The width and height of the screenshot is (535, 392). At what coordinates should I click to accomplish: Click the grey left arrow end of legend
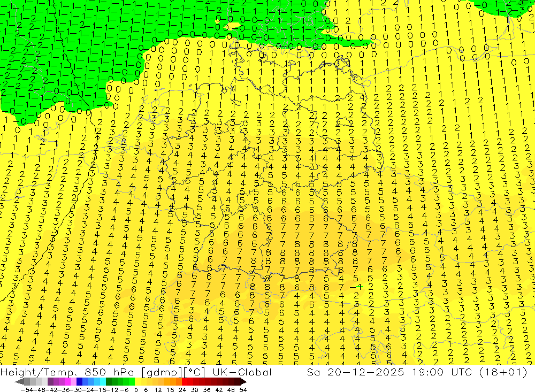19,382
